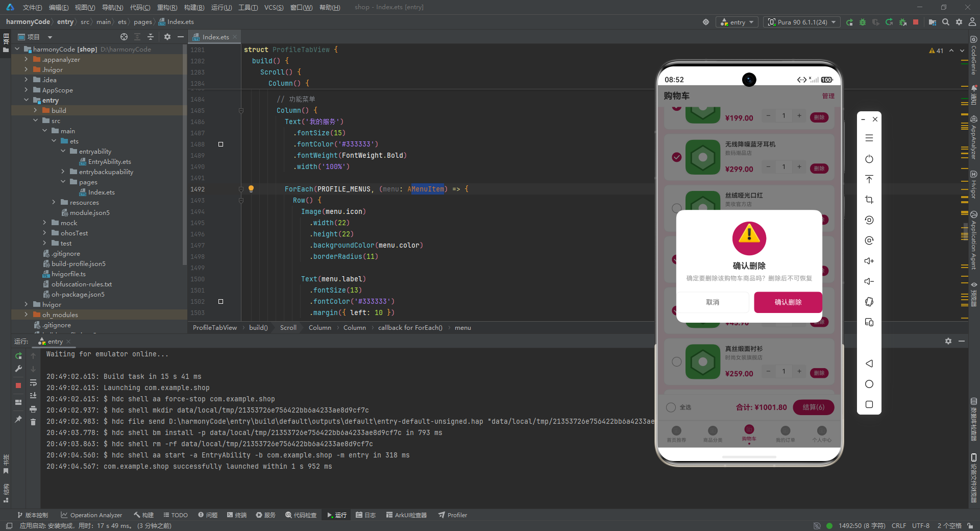980x531 pixels.
Task: Expand the oh_modules folder
Action: tap(26, 315)
